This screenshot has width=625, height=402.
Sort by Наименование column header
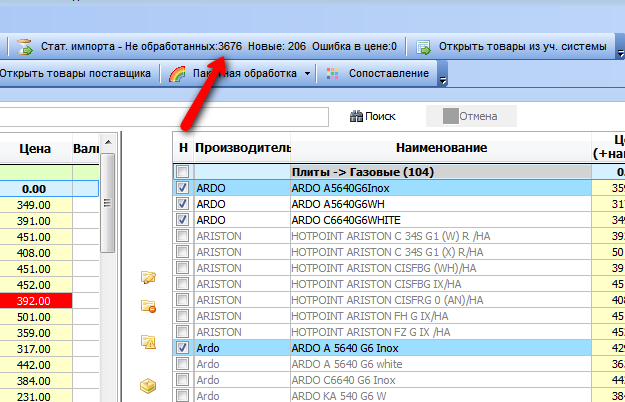coord(441,148)
